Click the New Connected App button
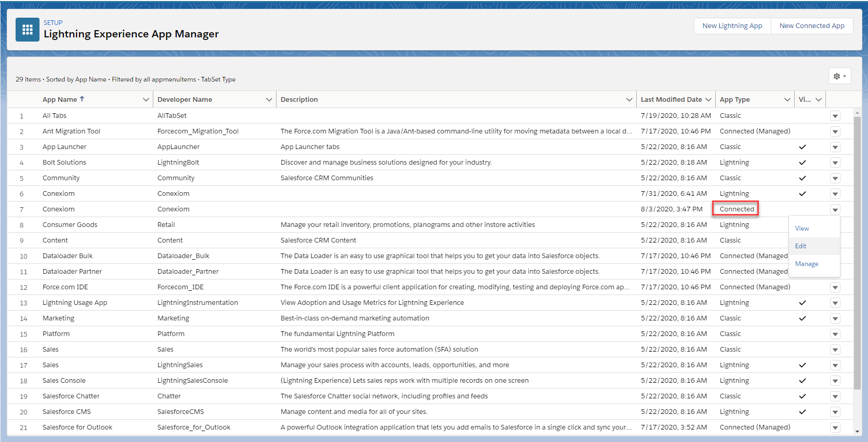Image resolution: width=868 pixels, height=442 pixels. pyautogui.click(x=812, y=26)
